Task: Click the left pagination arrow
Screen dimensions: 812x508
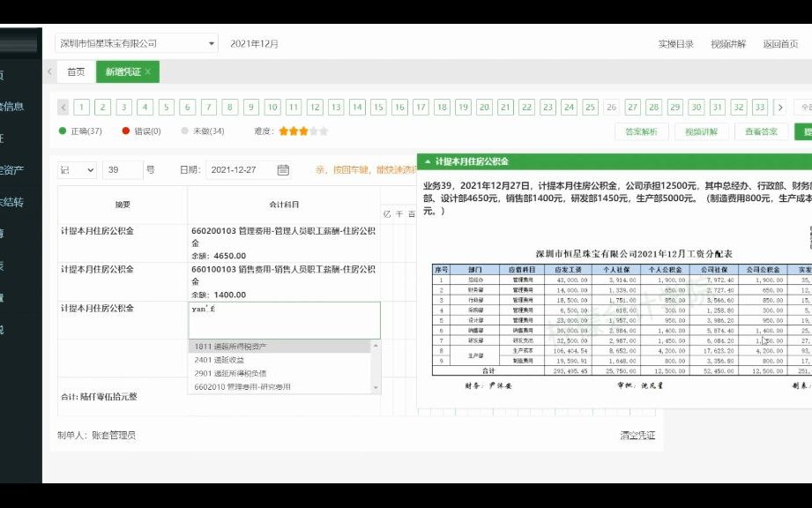Action: tap(63, 107)
